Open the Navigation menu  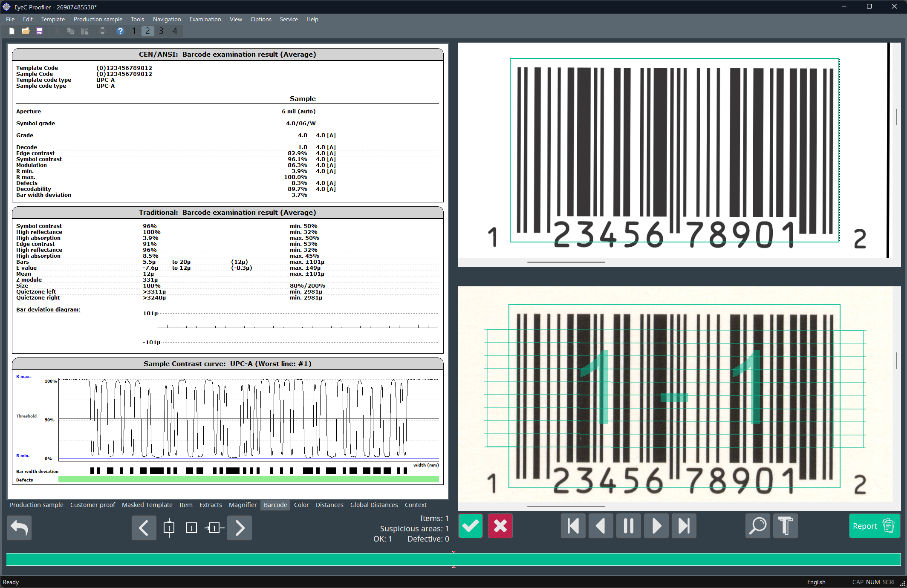click(x=167, y=19)
